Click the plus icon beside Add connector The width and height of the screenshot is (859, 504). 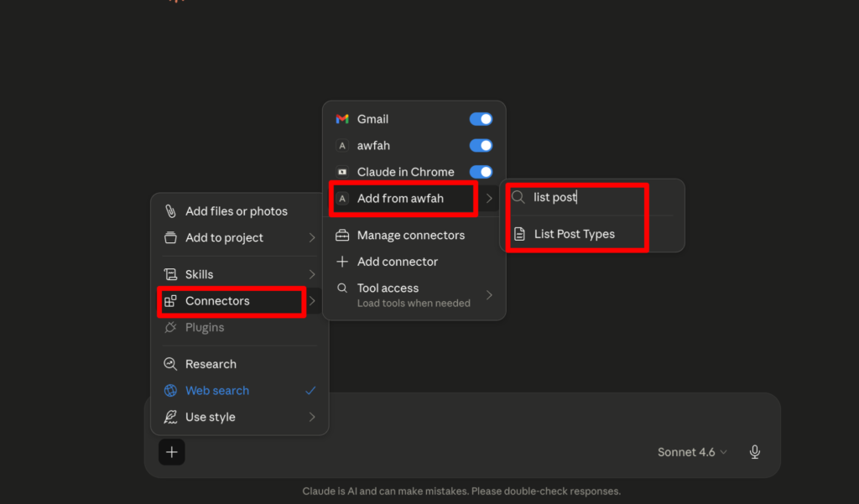click(x=342, y=262)
